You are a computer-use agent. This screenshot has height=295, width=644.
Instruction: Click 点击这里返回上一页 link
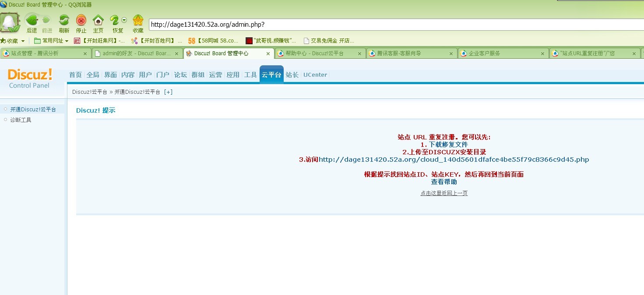point(444,193)
